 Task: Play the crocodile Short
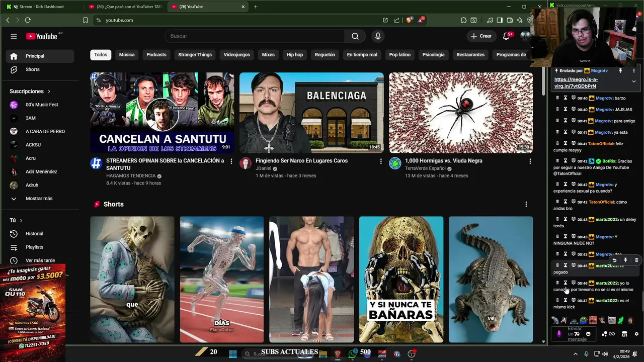491,280
